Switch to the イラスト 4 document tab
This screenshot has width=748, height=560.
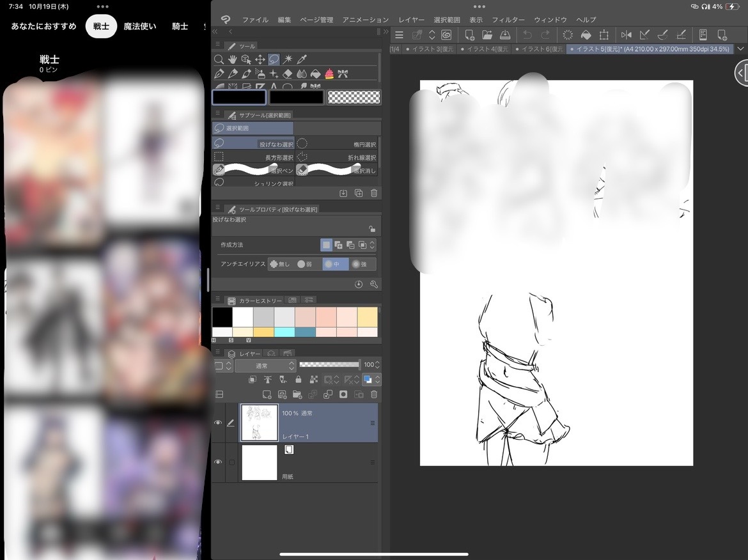[487, 49]
